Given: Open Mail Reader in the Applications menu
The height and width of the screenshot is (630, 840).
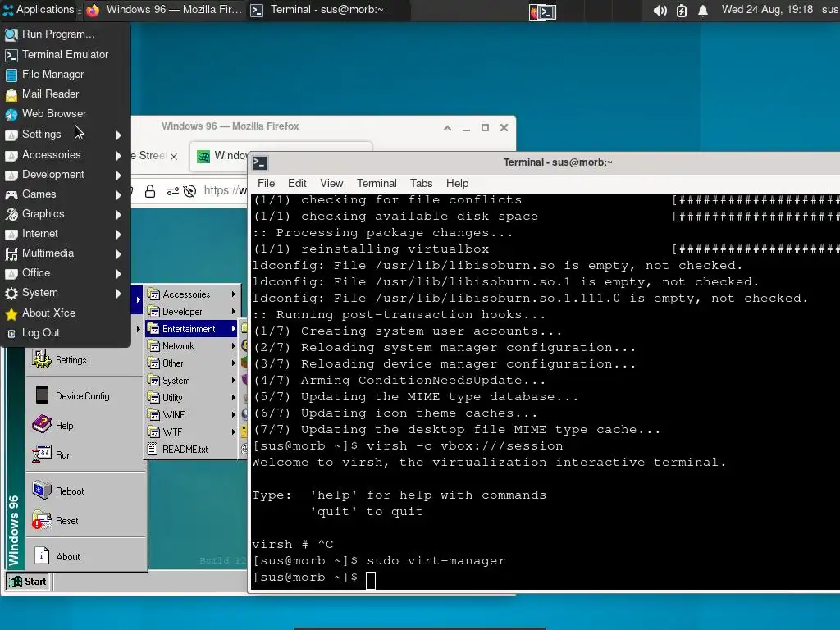Looking at the screenshot, I should 66,94.
